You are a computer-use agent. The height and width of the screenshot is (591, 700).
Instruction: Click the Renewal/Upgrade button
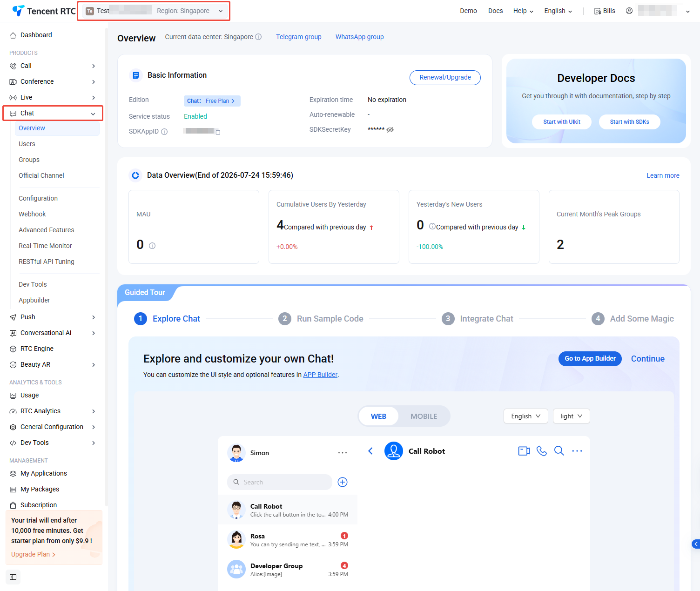[x=445, y=77]
